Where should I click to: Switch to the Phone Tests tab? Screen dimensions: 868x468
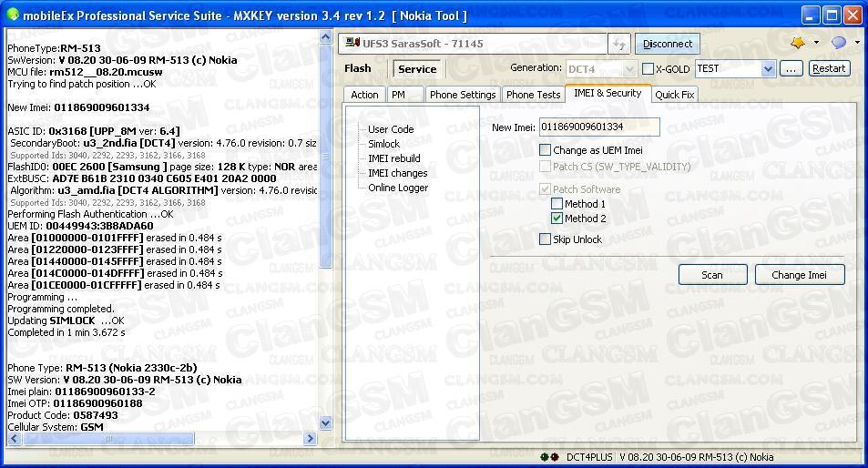coord(533,95)
